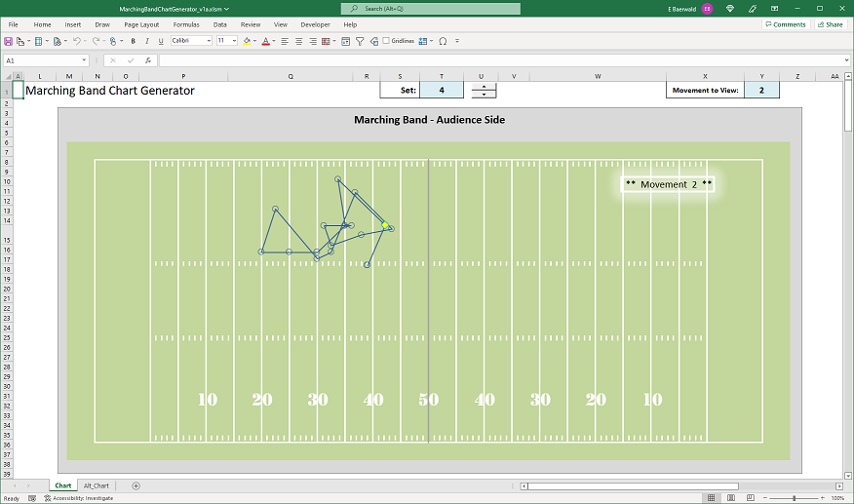The width and height of the screenshot is (854, 504).
Task: Click the Save icon in toolbar
Action: pos(9,41)
